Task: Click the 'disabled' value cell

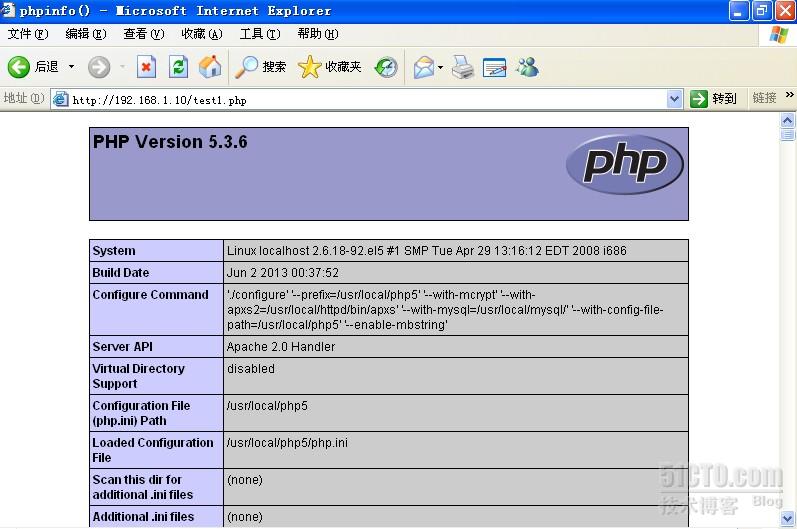Action: (x=455, y=376)
